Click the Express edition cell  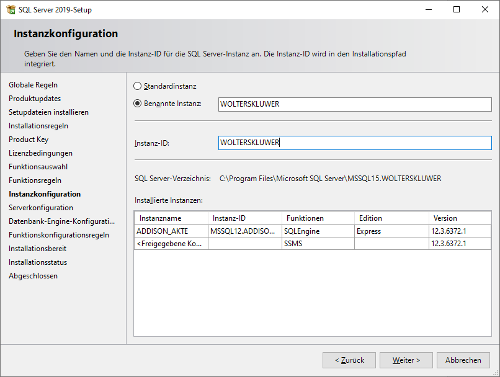coord(391,231)
